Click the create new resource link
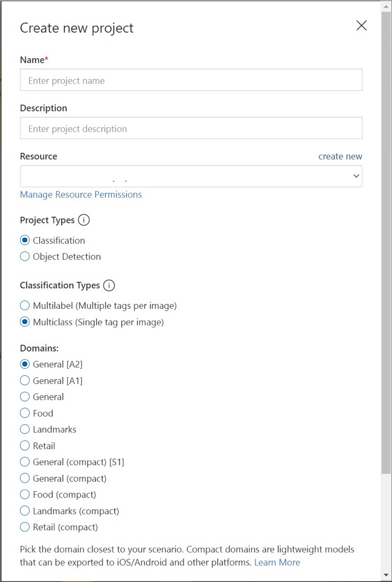The width and height of the screenshot is (392, 582). 340,156
